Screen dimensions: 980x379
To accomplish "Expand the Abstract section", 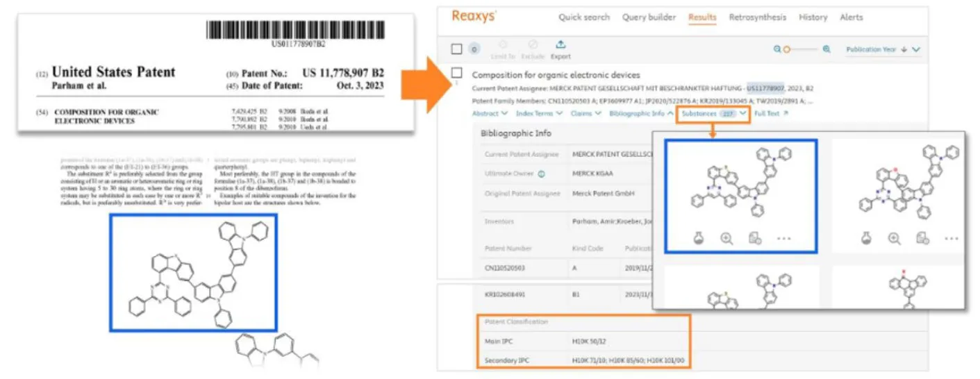I will click(x=490, y=113).
